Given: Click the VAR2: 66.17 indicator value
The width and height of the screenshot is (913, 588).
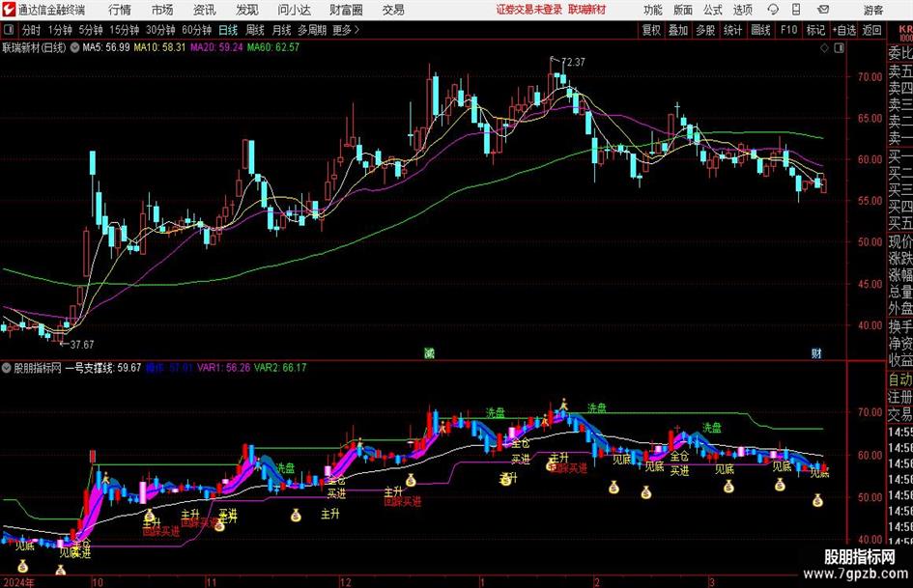Looking at the screenshot, I should (x=280, y=368).
